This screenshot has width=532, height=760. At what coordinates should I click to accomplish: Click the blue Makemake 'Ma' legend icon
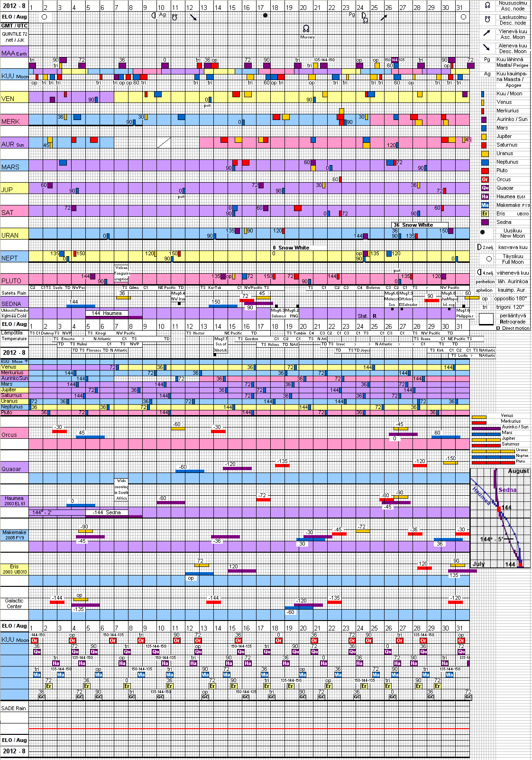(485, 205)
